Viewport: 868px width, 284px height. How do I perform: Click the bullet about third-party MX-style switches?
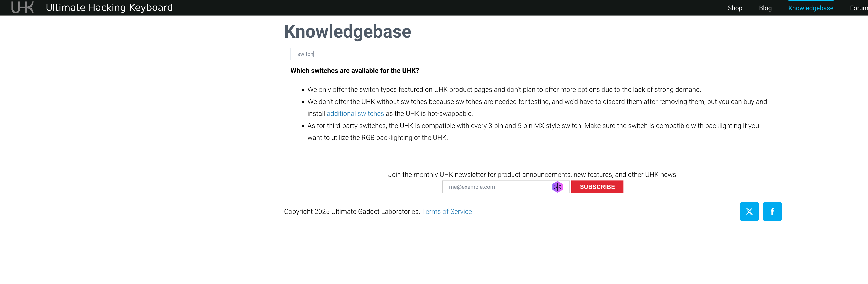point(532,126)
